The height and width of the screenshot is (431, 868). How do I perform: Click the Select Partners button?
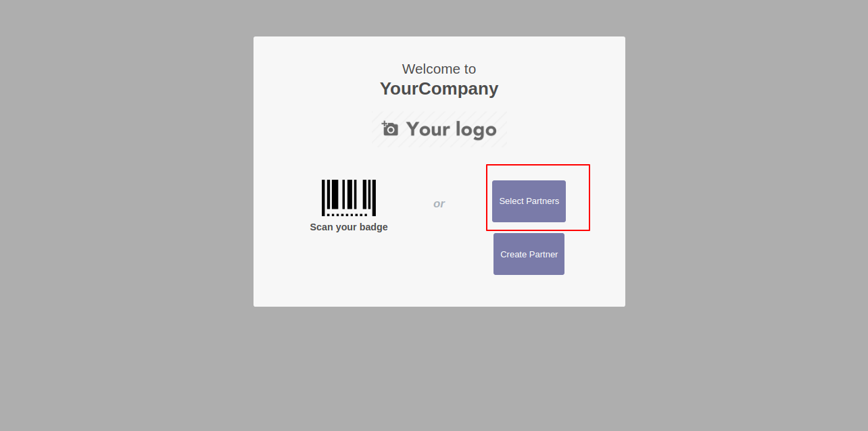click(x=529, y=201)
